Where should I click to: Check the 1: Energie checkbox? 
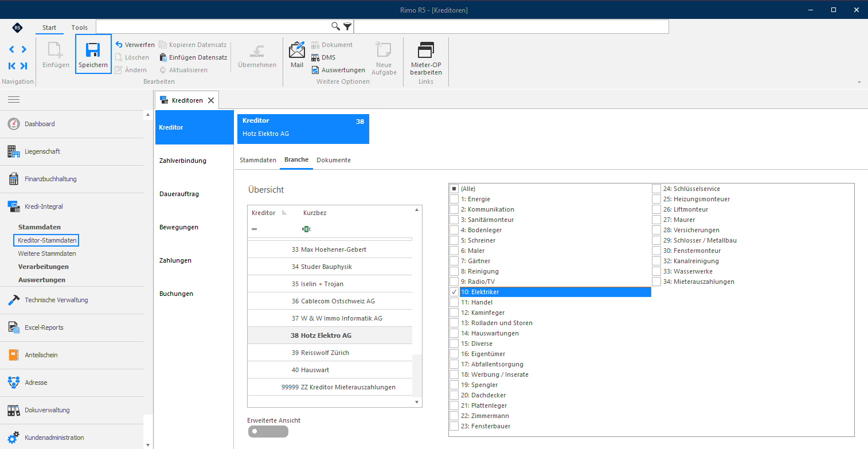click(x=454, y=199)
